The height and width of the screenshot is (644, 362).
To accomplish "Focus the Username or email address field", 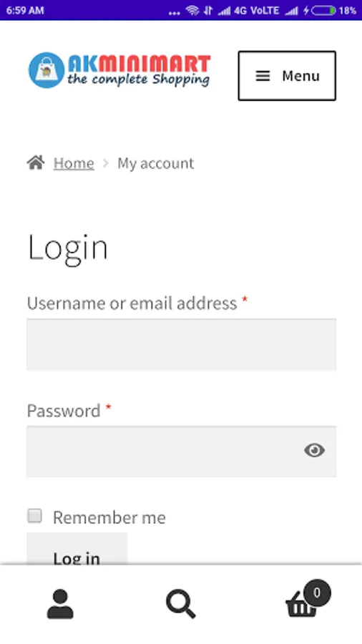I will [x=182, y=345].
